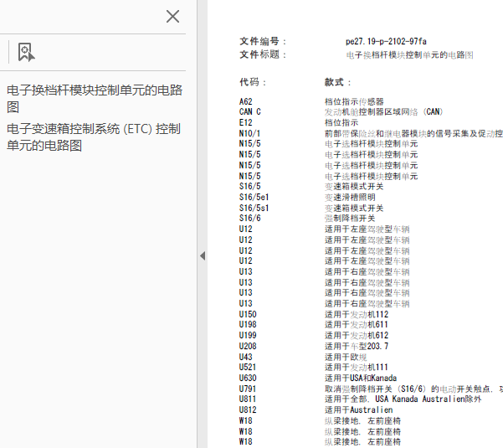Click the 文件编号 label
Viewport: 503px width, 448px height.
[x=263, y=41]
